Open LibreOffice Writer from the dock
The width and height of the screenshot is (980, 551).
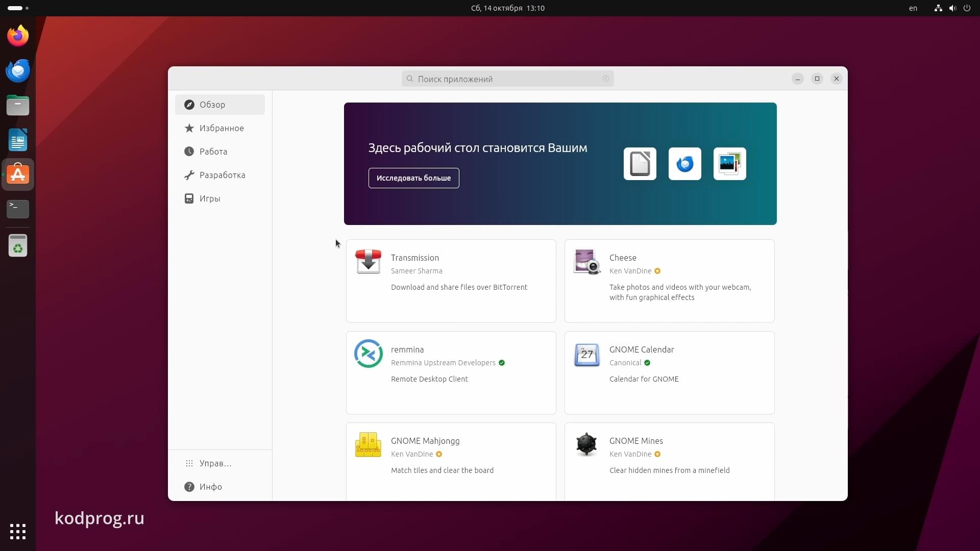coord(18,140)
